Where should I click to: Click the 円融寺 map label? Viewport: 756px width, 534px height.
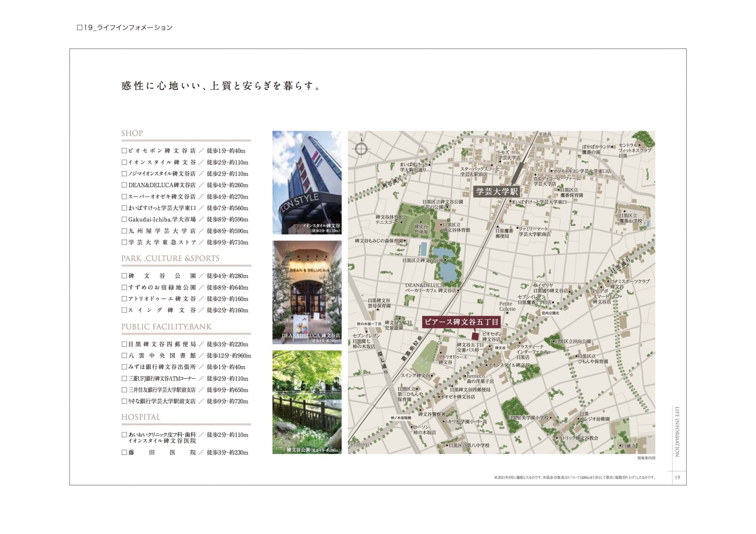tap(629, 445)
